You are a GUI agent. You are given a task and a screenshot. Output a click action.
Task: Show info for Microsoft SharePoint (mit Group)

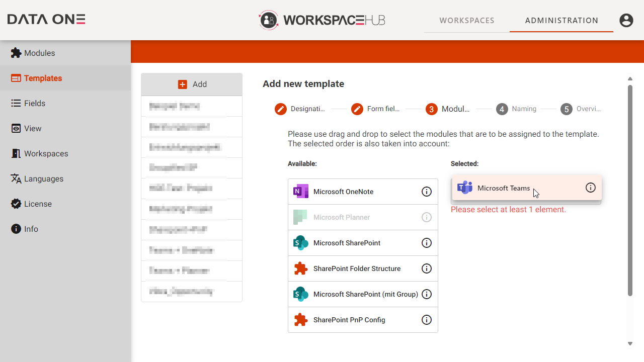[427, 294]
